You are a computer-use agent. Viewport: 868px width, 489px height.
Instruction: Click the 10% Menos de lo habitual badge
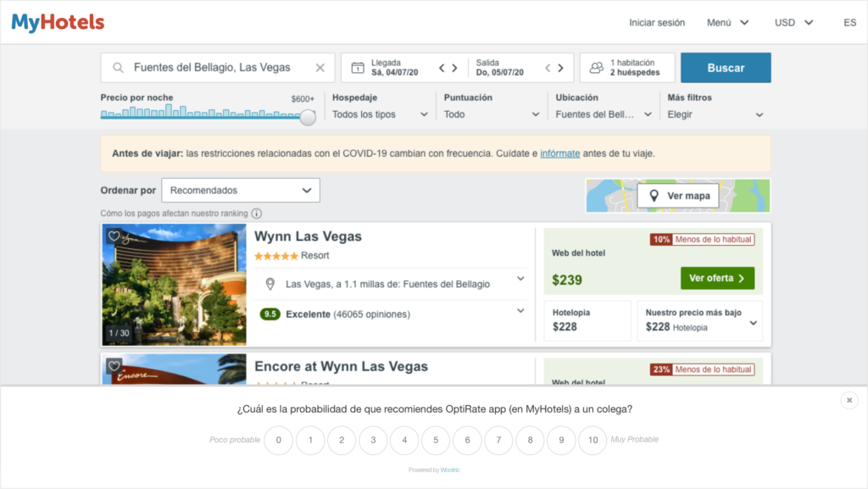[702, 240]
